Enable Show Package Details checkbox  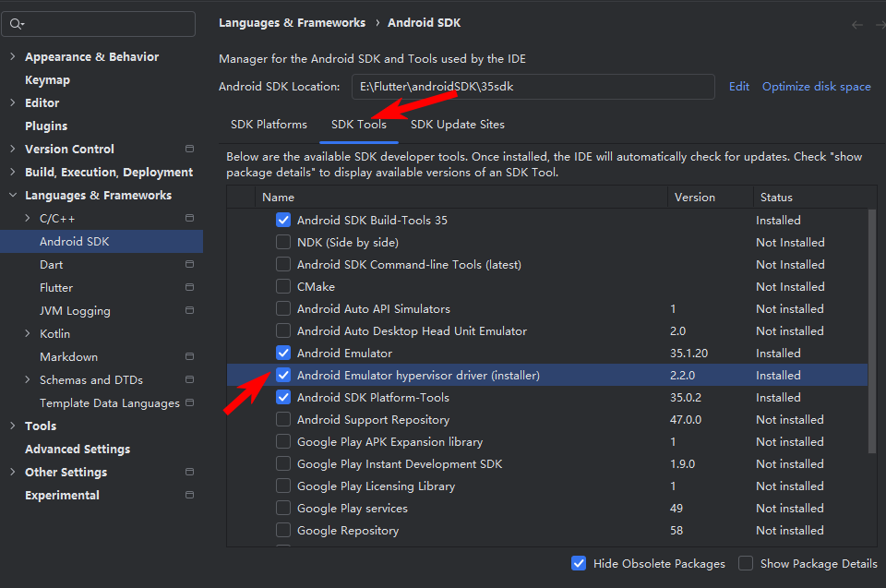746,563
